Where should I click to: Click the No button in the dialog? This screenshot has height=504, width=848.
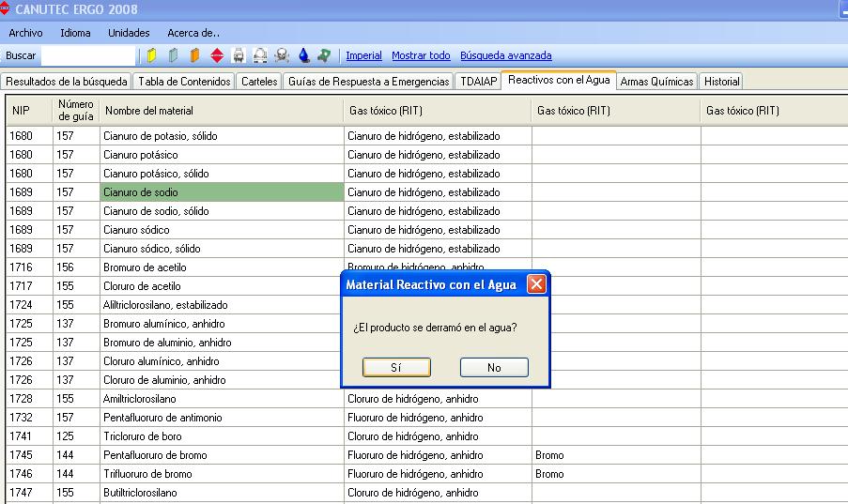click(494, 367)
